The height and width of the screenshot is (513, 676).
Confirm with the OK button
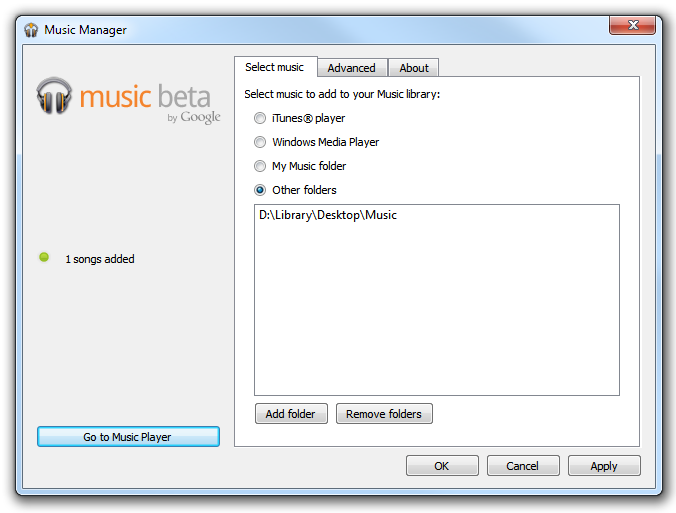pos(442,466)
